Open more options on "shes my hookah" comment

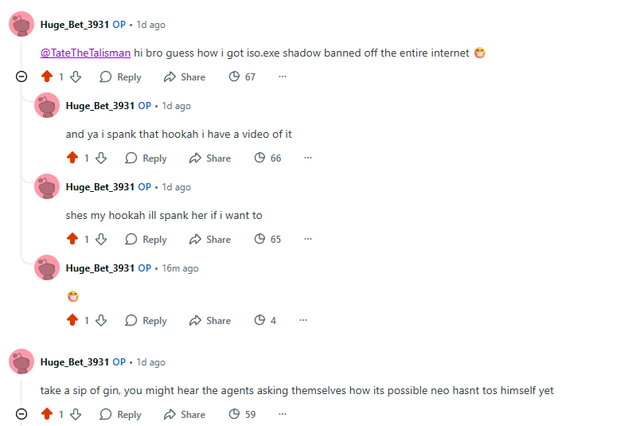(x=308, y=239)
